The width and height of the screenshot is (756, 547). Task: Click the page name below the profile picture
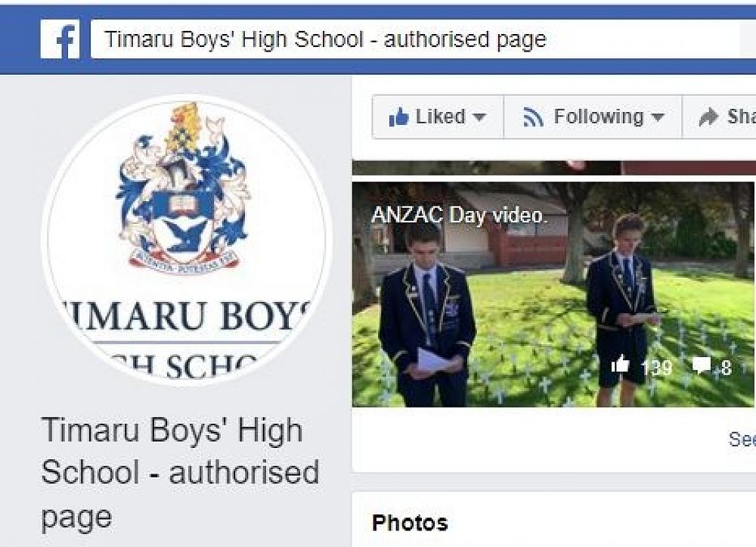180,473
